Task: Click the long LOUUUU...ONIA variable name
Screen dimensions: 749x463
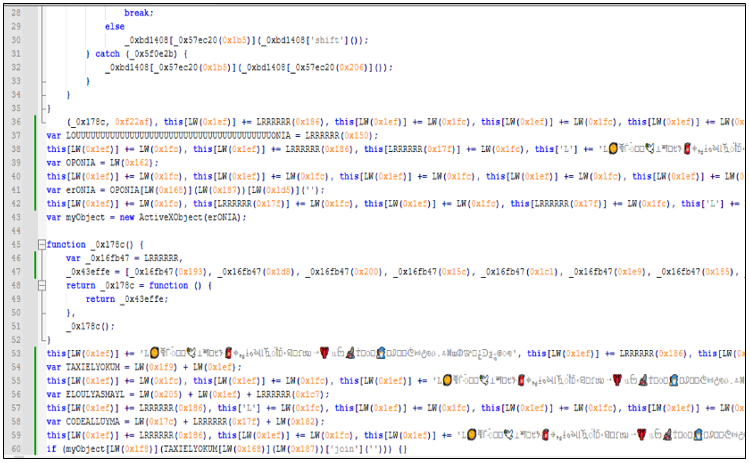Action: point(178,136)
